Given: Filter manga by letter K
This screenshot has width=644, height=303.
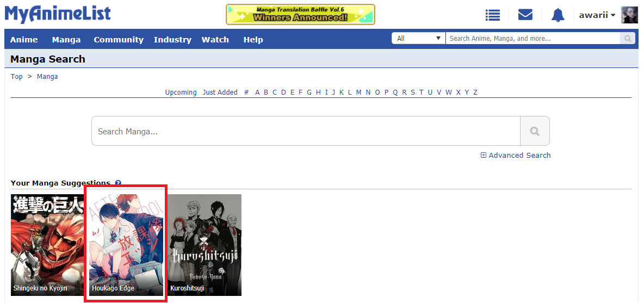Looking at the screenshot, I should [342, 92].
